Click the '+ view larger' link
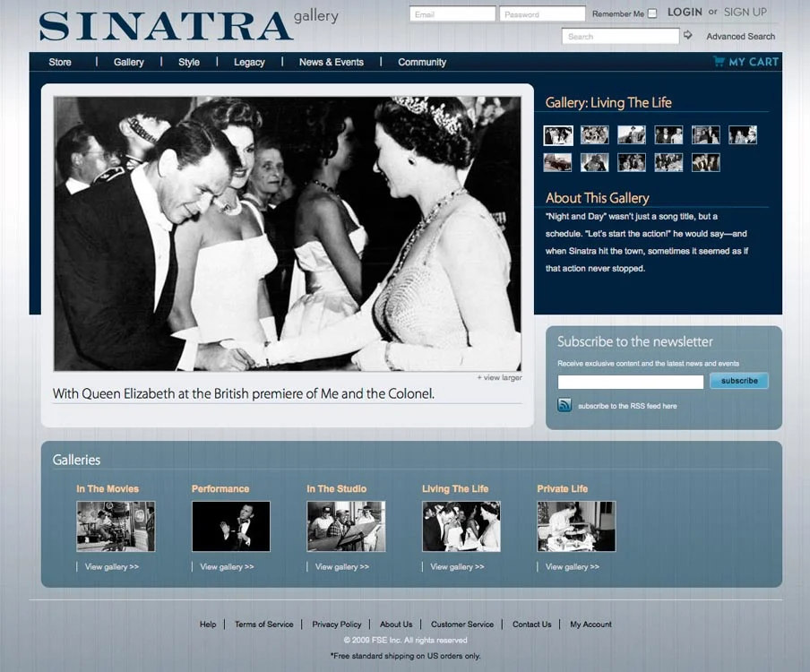810x672 pixels. point(499,377)
